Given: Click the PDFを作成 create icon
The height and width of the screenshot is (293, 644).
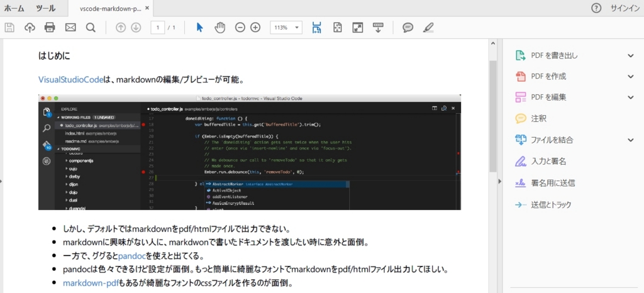Looking at the screenshot, I should point(521,76).
